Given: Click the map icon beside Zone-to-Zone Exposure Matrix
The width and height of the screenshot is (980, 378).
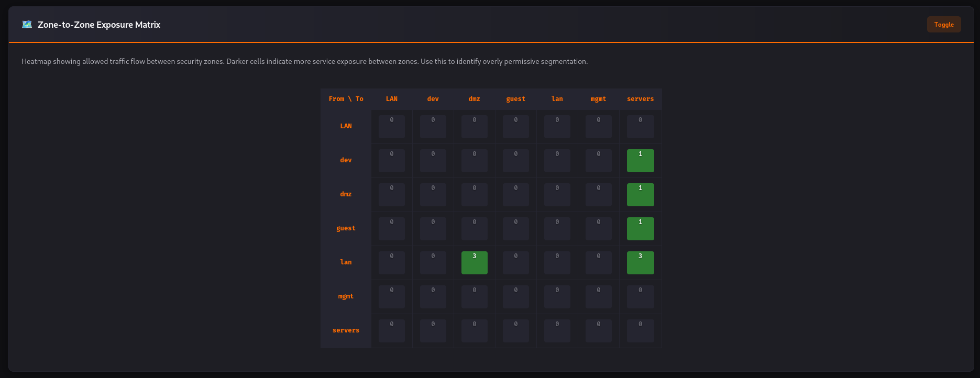Looking at the screenshot, I should tap(27, 25).
